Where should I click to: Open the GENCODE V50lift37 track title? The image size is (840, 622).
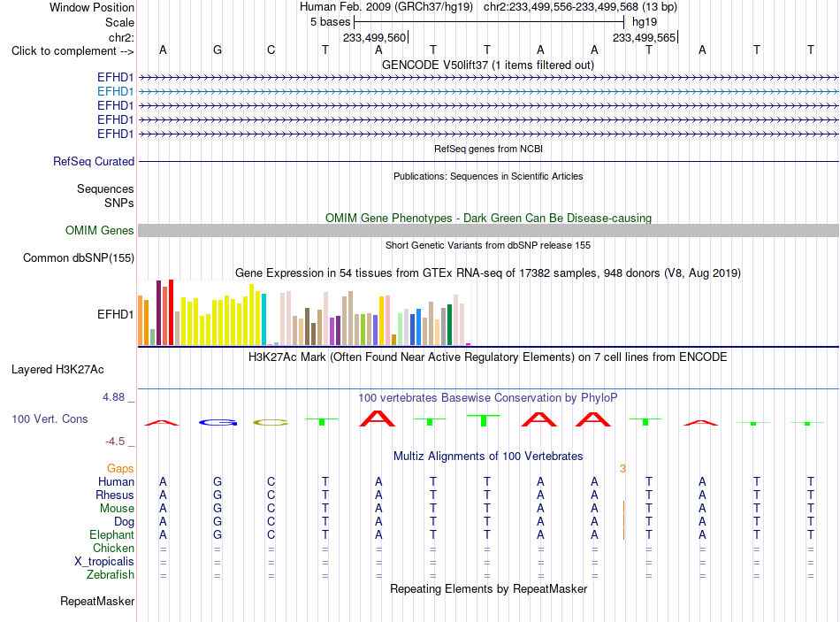(x=488, y=65)
